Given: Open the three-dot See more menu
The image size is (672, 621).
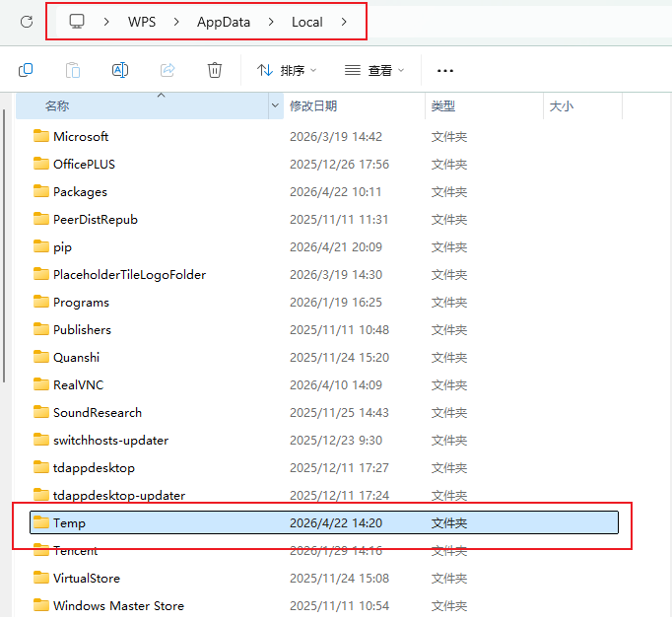Looking at the screenshot, I should click(x=445, y=70).
